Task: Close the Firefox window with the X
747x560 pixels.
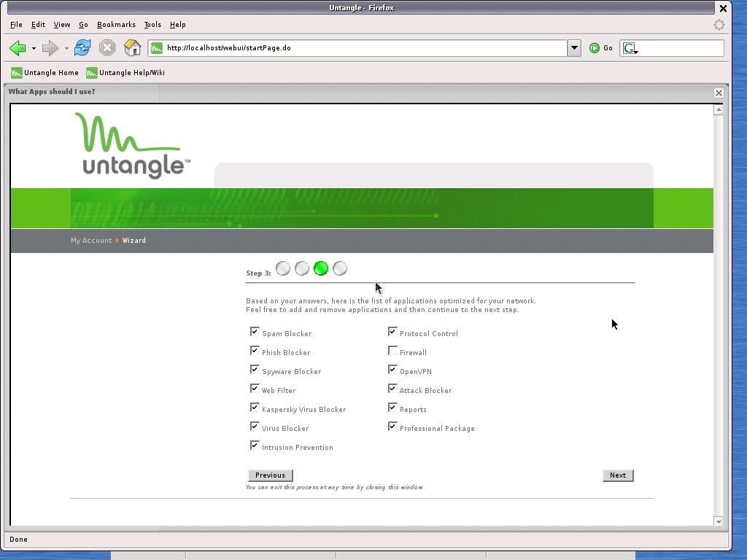Action: coord(723,8)
